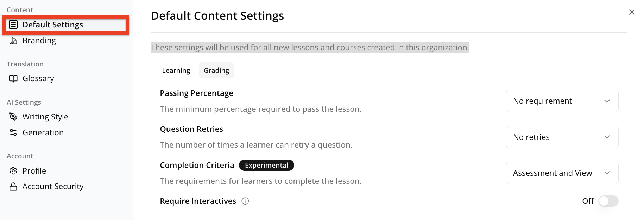Screen dimensions: 644x220
Task: Open the Completion Criteria dropdown
Action: (x=562, y=173)
